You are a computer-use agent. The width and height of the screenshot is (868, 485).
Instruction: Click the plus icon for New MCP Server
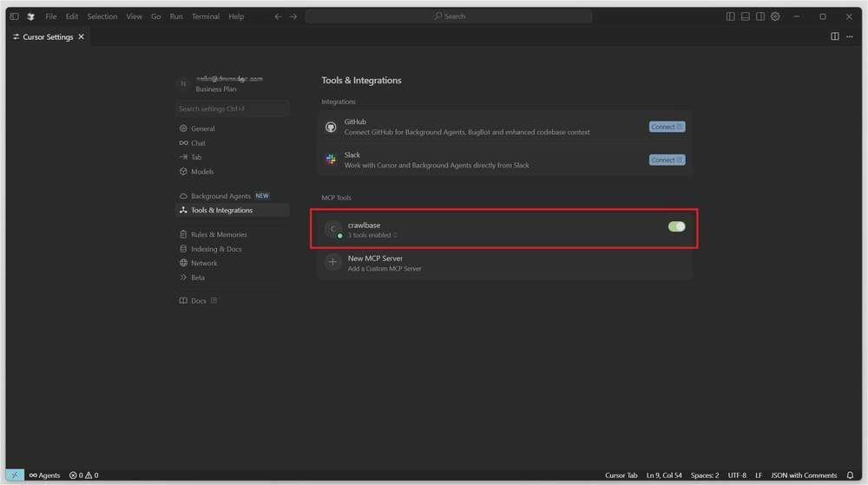click(x=332, y=262)
